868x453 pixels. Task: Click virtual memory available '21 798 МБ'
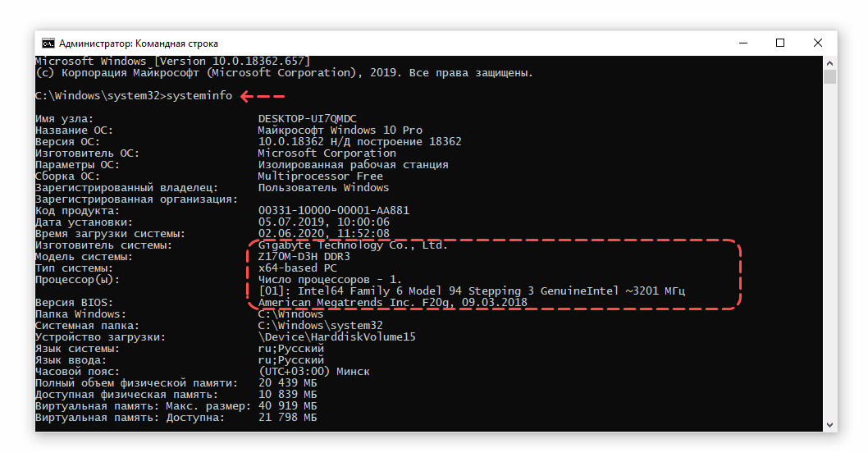(x=288, y=418)
